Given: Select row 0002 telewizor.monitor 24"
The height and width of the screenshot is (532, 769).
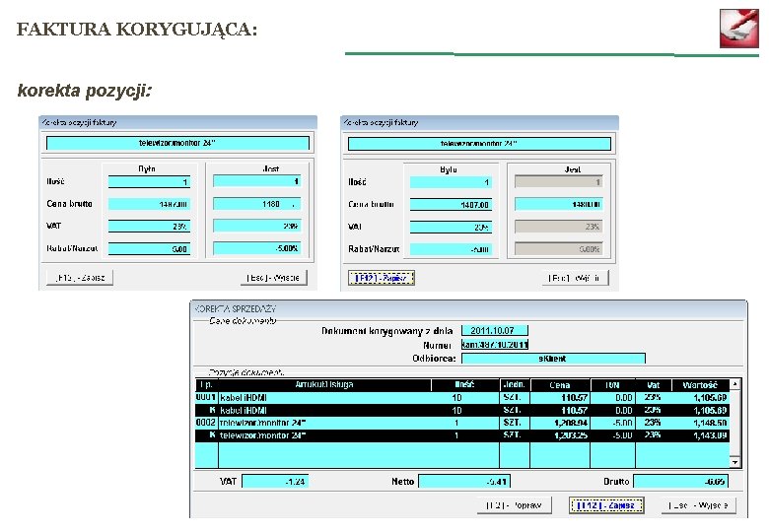Looking at the screenshot, I should (x=462, y=423).
